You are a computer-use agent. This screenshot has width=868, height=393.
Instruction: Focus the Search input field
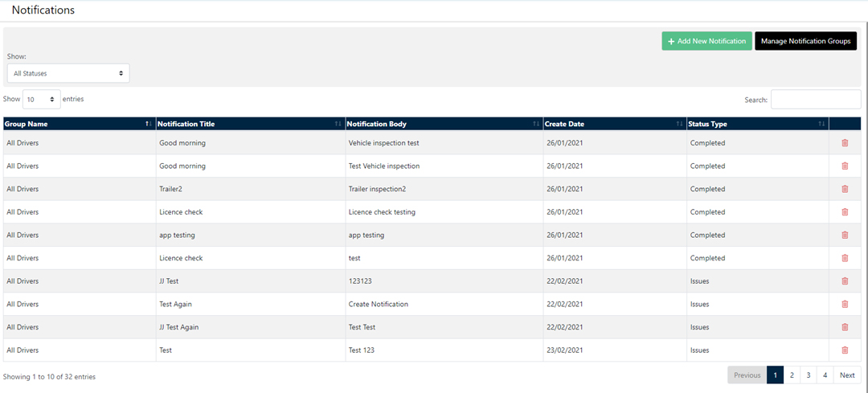pyautogui.click(x=815, y=100)
